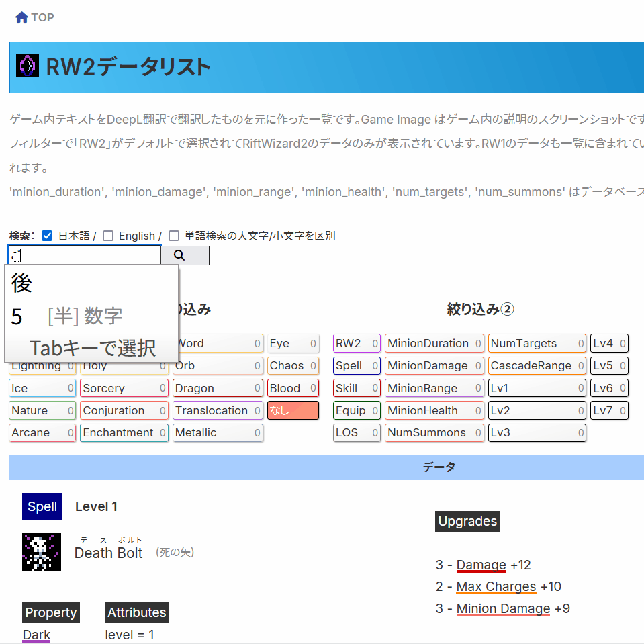
Task: Open the Max Charges upgrade link
Action: pyautogui.click(x=496, y=586)
